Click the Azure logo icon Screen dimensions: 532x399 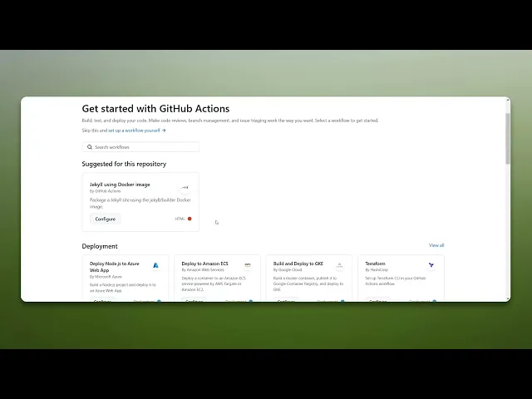(x=155, y=265)
